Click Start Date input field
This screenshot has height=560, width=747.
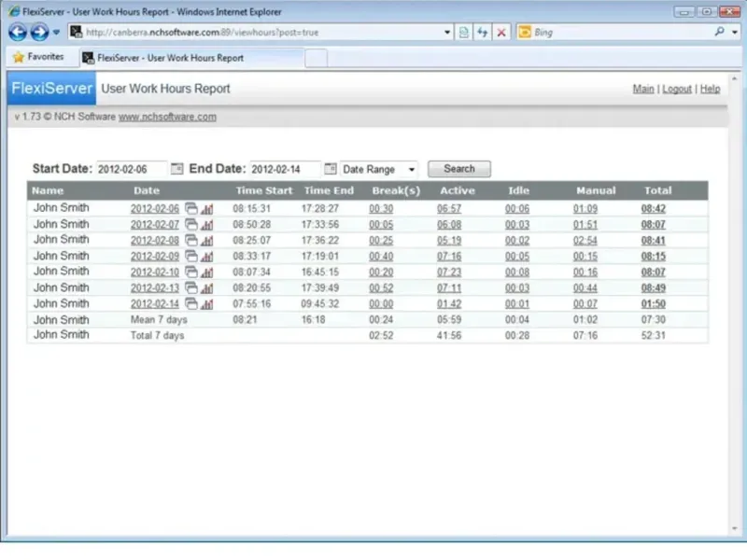[x=132, y=169]
